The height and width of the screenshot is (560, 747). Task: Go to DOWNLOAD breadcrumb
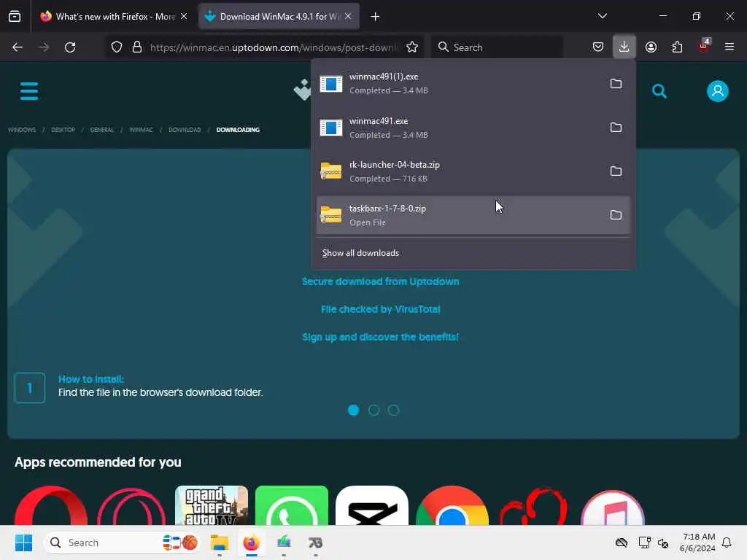[185, 130]
